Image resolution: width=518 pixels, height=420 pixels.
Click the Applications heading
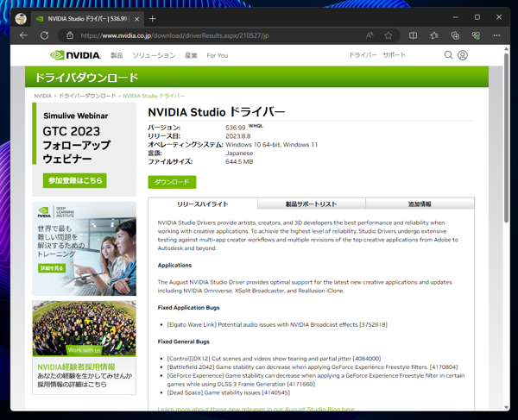174,266
